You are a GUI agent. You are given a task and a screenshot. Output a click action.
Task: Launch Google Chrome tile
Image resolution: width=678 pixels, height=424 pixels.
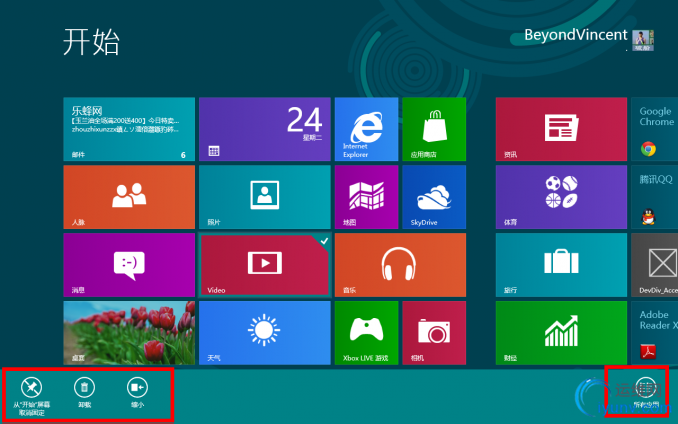coord(655,129)
